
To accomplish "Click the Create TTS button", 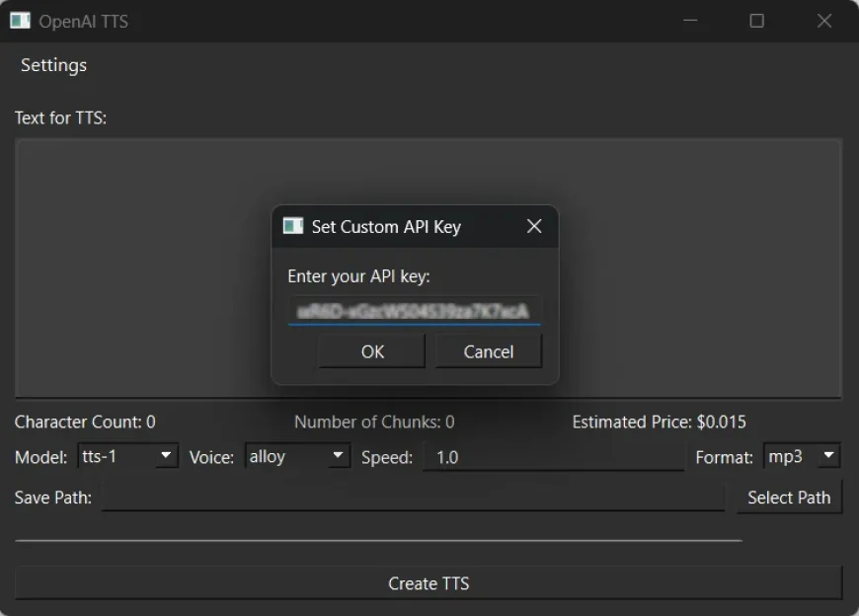I will (x=429, y=583).
